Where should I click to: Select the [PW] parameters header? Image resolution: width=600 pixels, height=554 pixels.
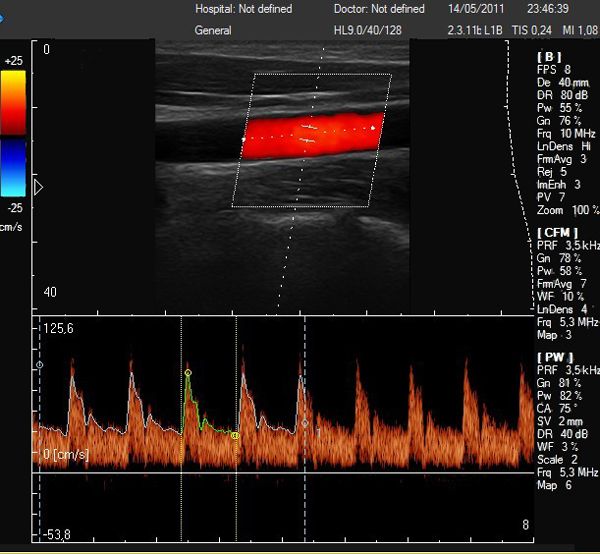coord(555,357)
